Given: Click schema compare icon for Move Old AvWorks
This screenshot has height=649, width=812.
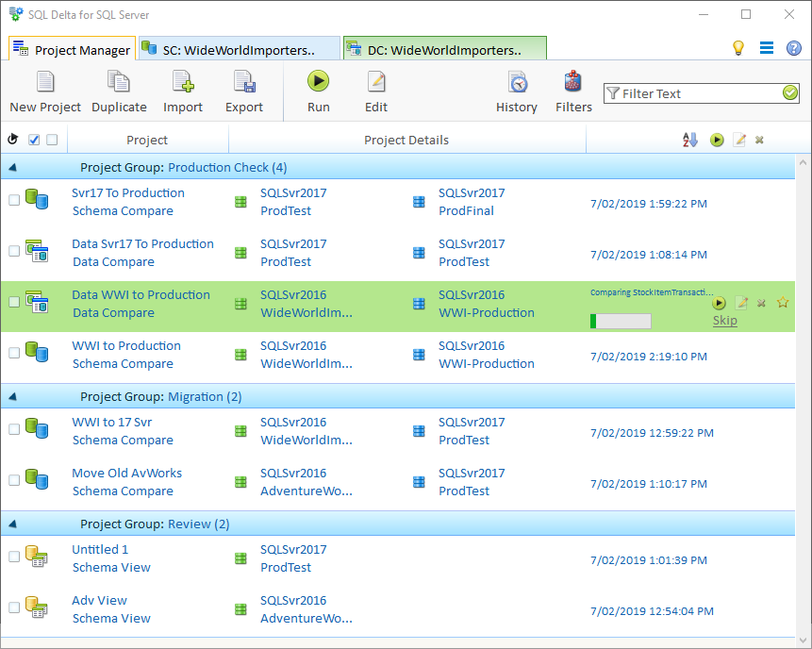Looking at the screenshot, I should (37, 479).
